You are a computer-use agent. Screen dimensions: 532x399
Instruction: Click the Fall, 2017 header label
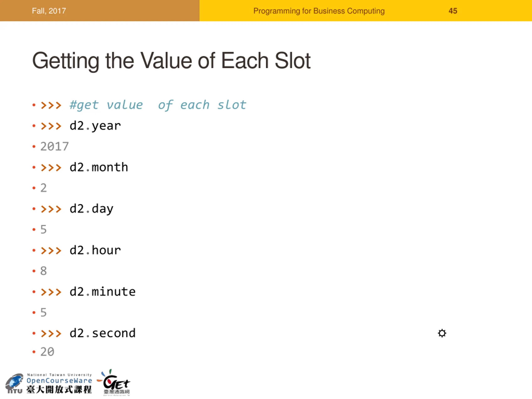(x=49, y=11)
